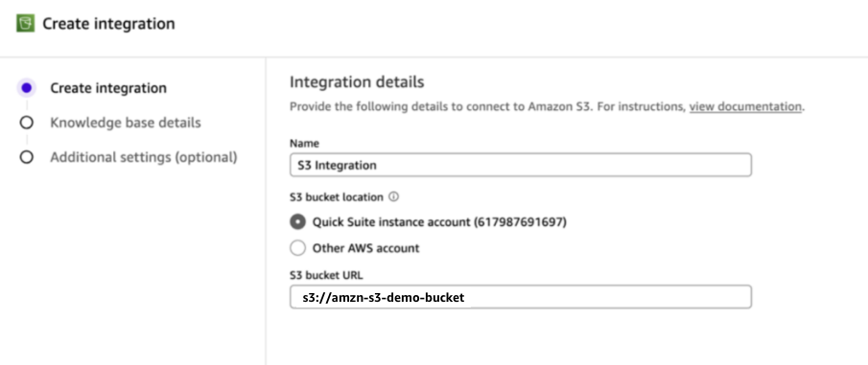Click the Name field label
Screen dimensions: 868x365
pos(304,144)
